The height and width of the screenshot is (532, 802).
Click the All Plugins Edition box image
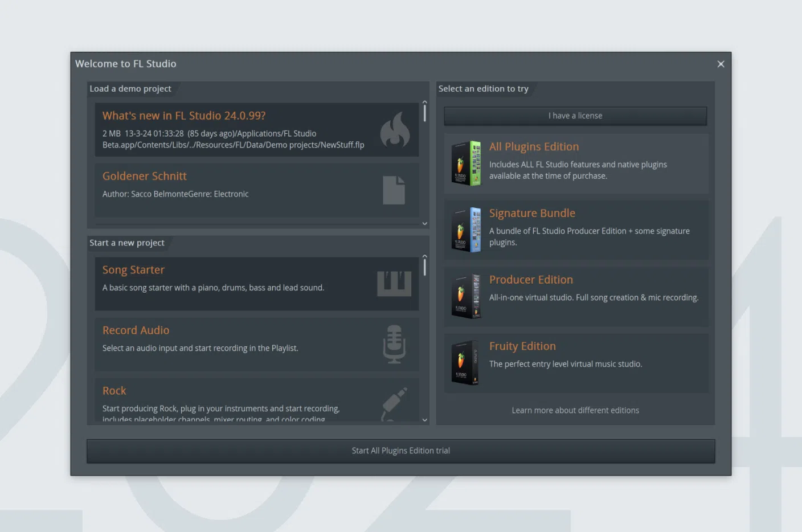point(467,163)
